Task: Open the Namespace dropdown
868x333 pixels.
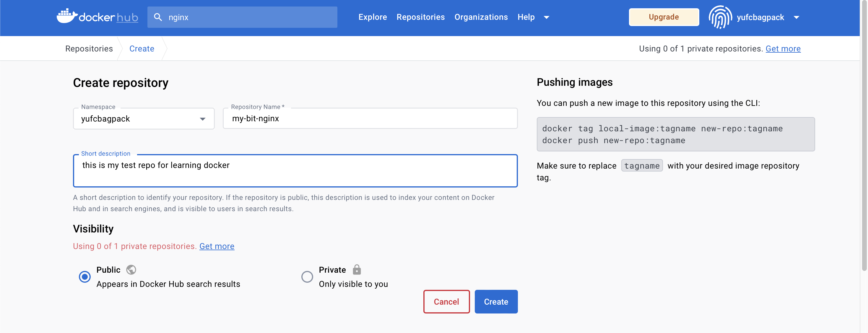Action: click(202, 119)
